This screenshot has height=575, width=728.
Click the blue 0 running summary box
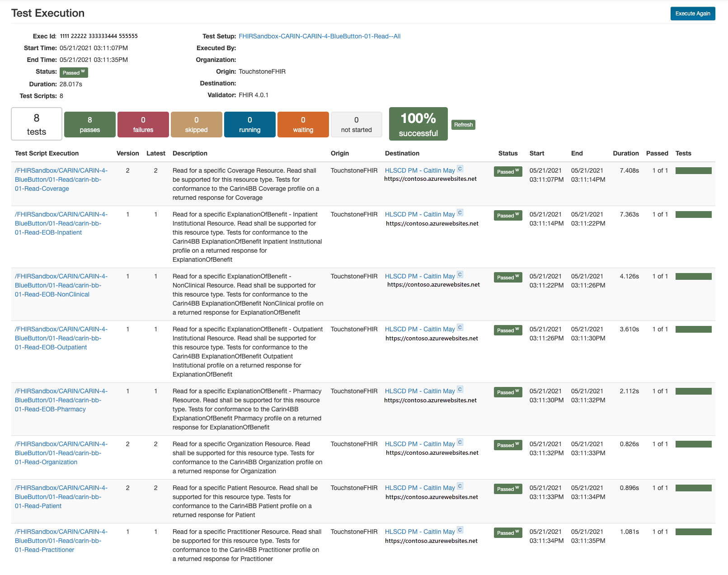(x=249, y=124)
